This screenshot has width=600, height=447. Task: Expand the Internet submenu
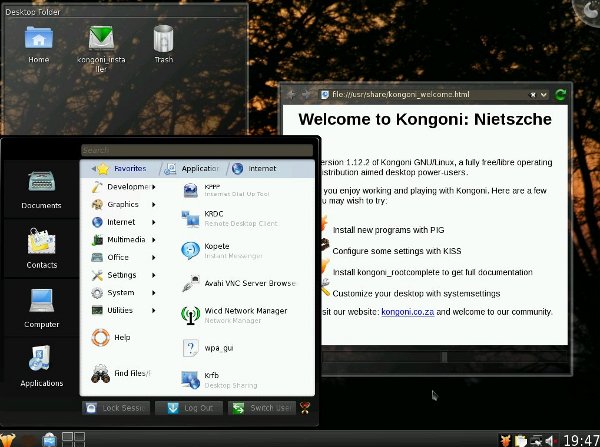pos(124,222)
